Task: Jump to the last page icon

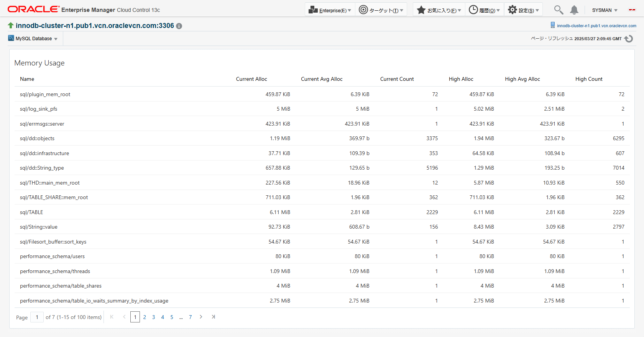Action: point(214,317)
